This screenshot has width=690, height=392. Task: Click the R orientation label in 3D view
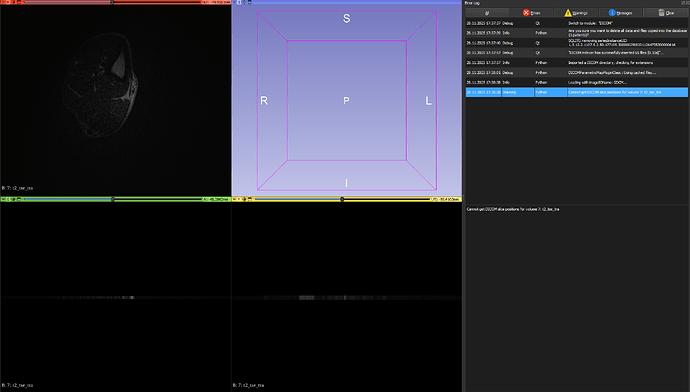point(264,101)
